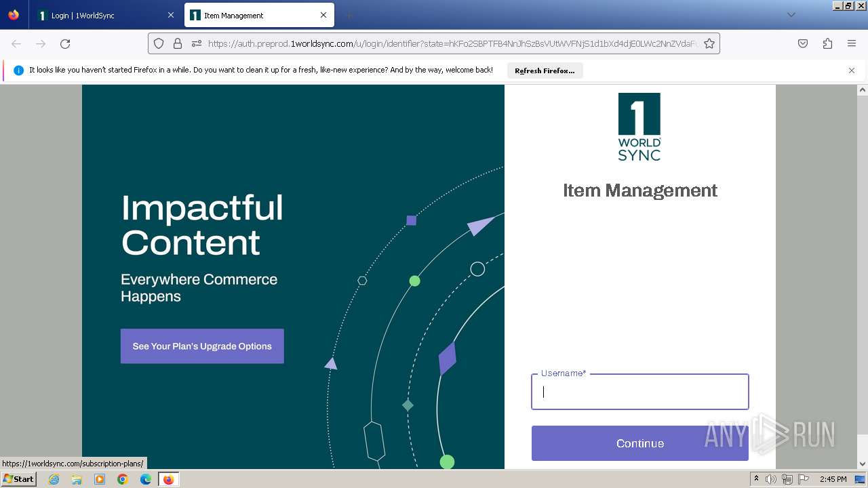This screenshot has height=488, width=868.
Task: Select the Item Management tab
Action: pyautogui.click(x=259, y=15)
